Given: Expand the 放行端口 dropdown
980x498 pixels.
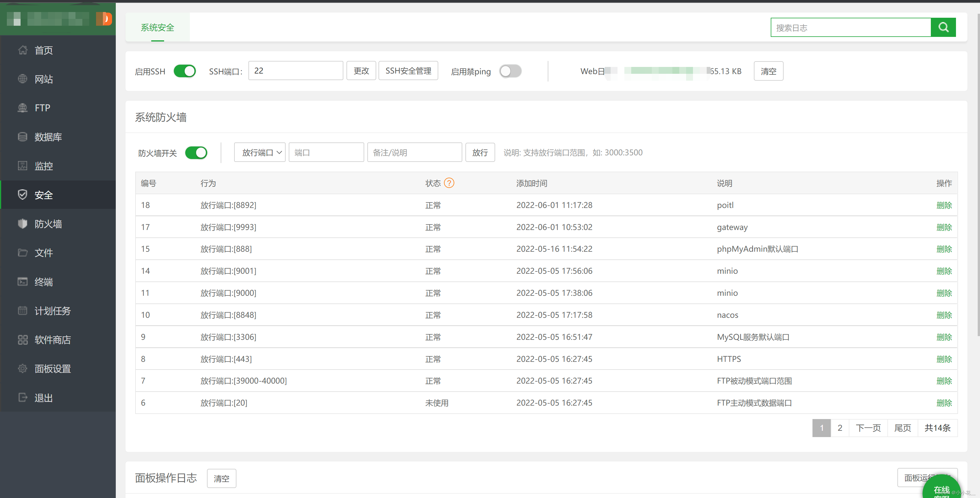Looking at the screenshot, I should [260, 152].
